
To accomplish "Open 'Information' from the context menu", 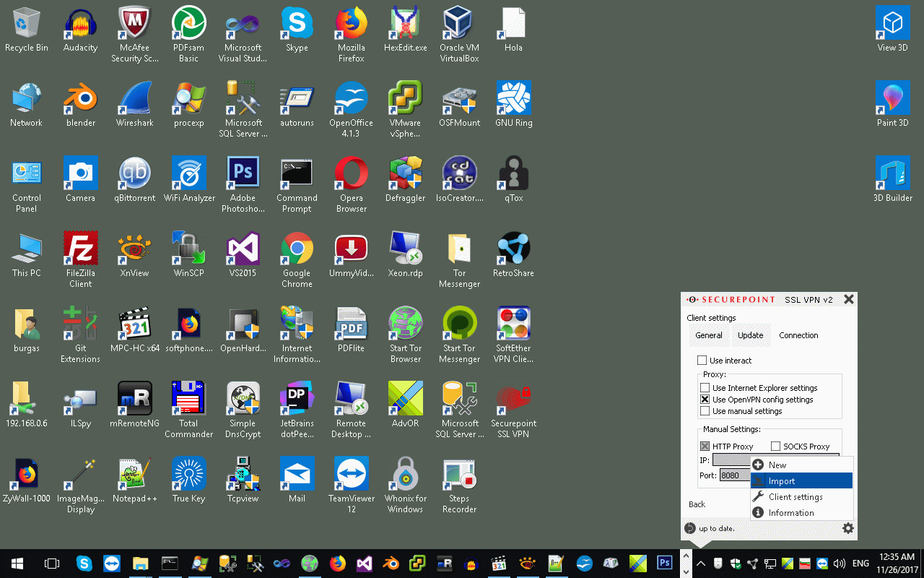I will coord(802,513).
